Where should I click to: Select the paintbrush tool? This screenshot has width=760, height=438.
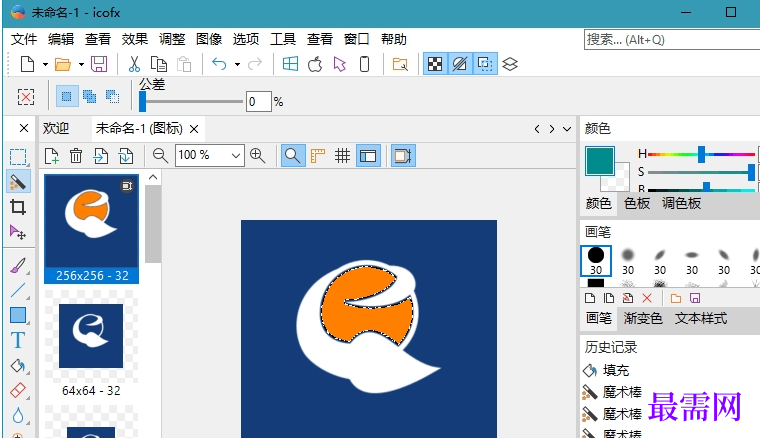(18, 266)
